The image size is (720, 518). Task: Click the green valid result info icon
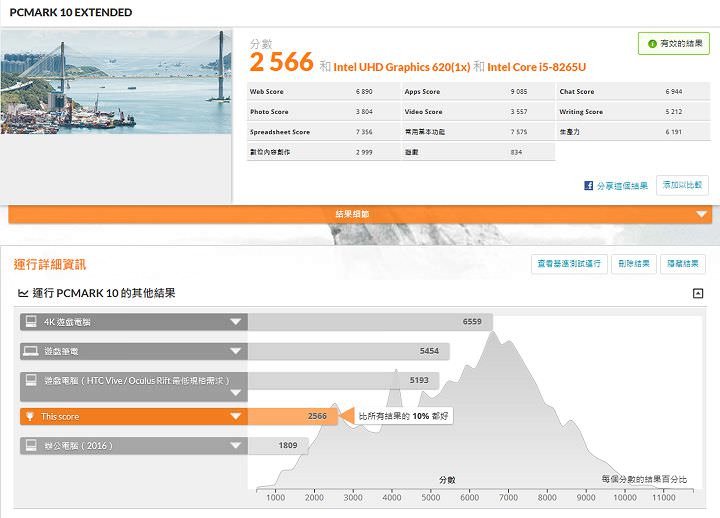650,44
